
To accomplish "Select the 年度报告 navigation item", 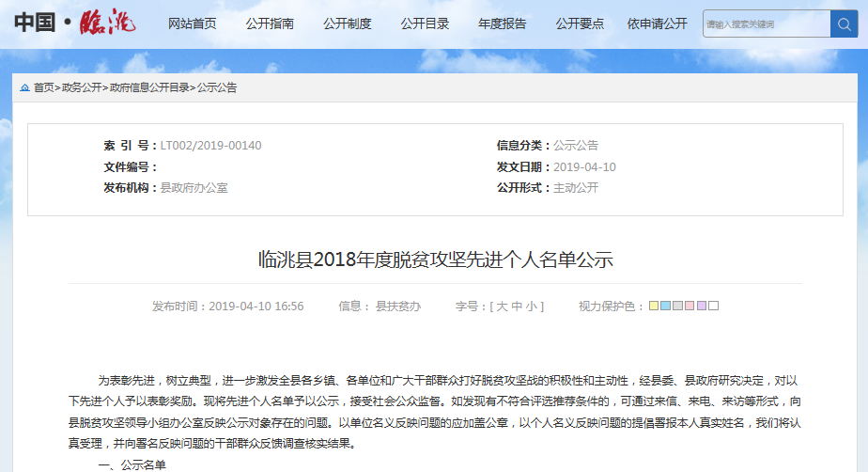I will (x=502, y=24).
